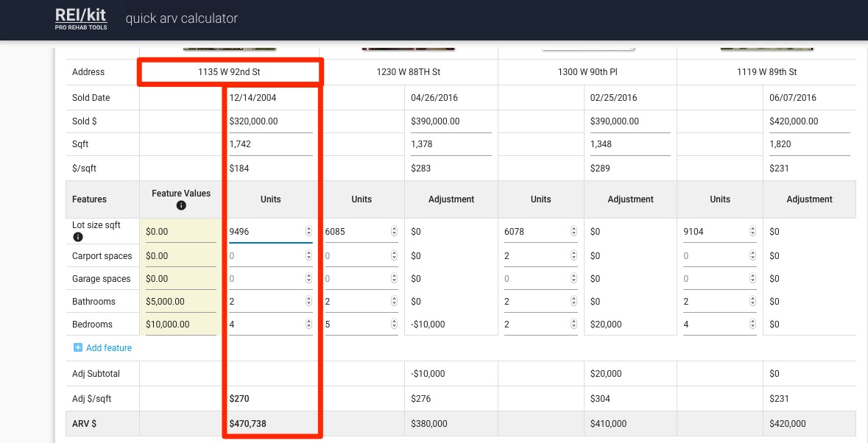The image size is (868, 443).
Task: Decrease Garage spaces for 1300 W 90th Pl
Action: pyautogui.click(x=574, y=281)
